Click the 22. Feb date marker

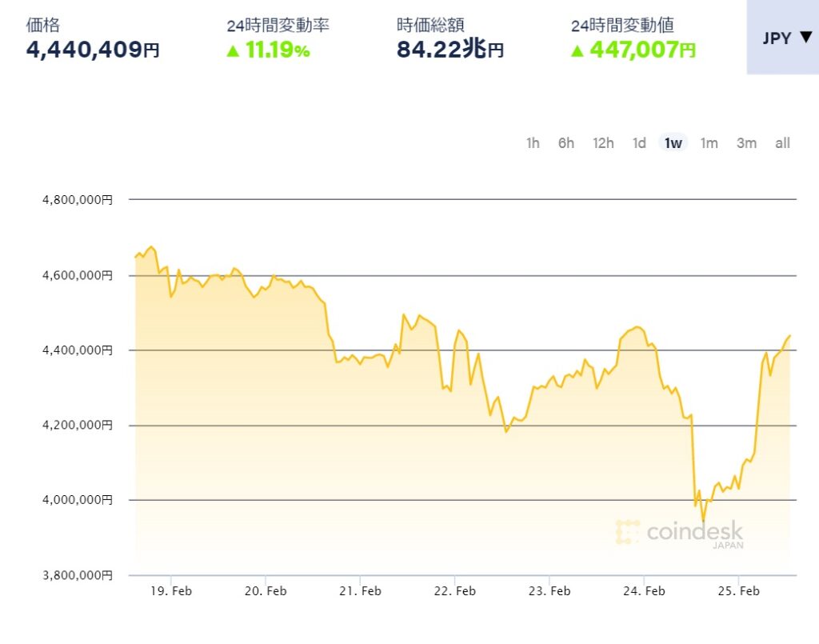pyautogui.click(x=454, y=590)
